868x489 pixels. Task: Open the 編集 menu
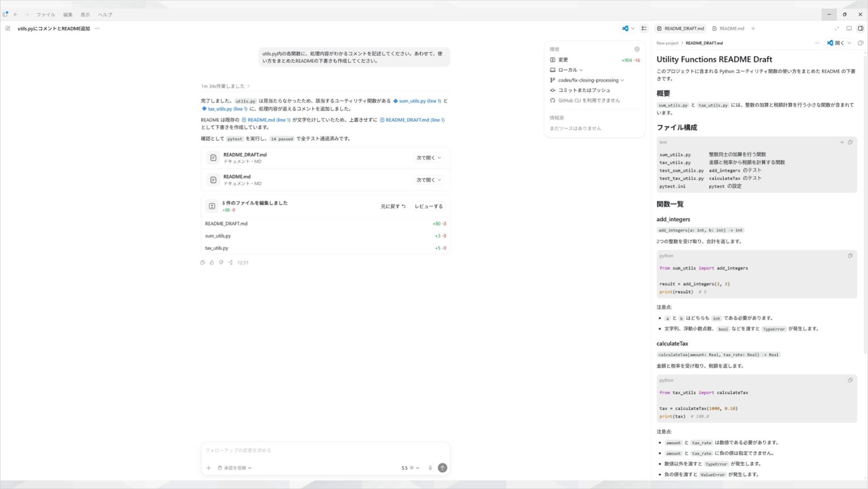pos(68,14)
